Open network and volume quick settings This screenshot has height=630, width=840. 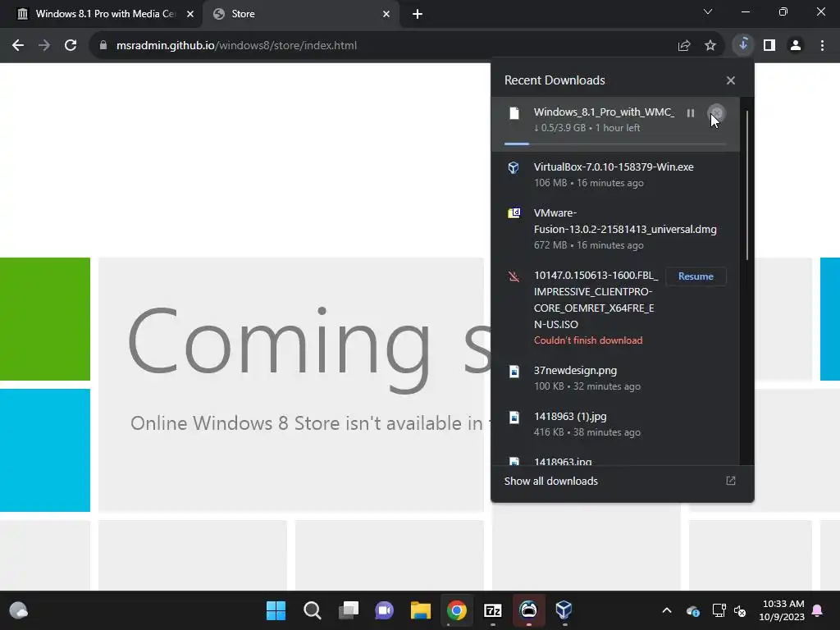tap(729, 610)
